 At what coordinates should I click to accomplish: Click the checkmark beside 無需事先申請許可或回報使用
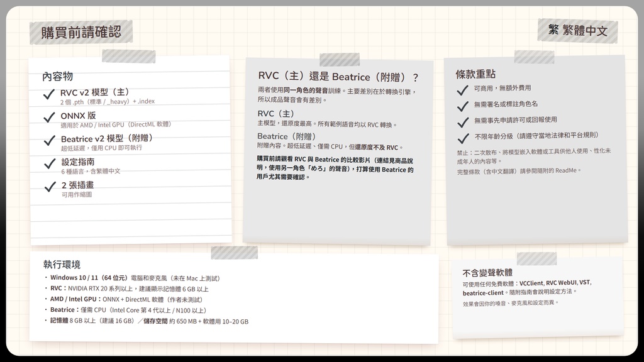click(463, 123)
